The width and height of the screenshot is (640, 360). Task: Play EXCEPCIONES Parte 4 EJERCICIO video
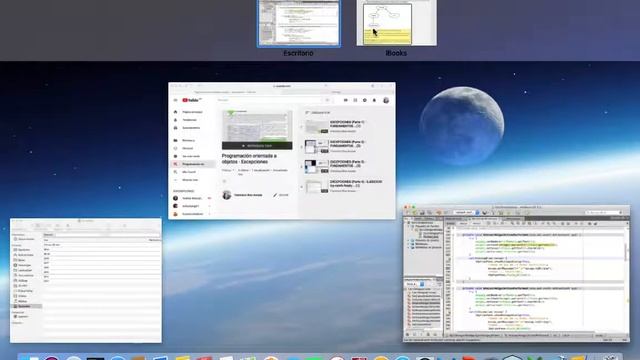(x=343, y=186)
